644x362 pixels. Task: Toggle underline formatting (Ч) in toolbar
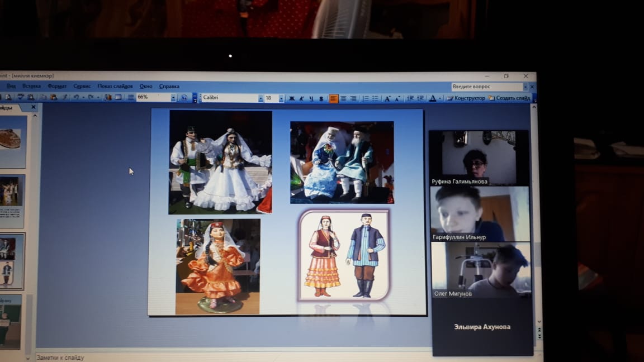click(x=311, y=98)
